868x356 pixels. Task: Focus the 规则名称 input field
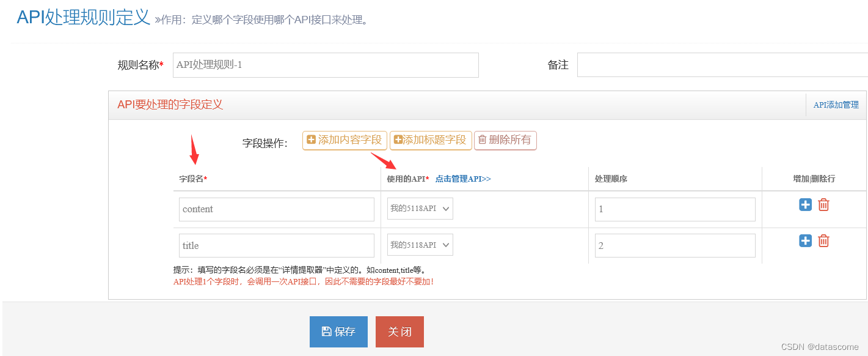[326, 65]
